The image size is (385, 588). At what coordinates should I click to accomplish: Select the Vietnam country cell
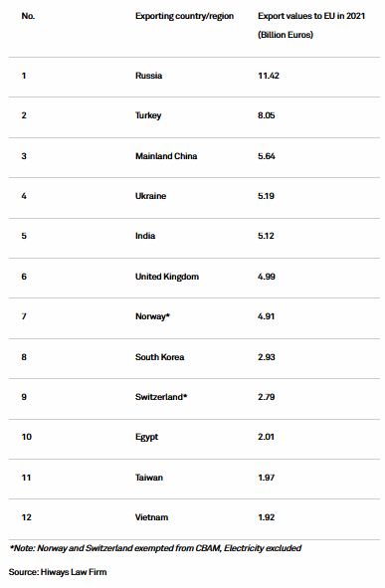click(x=152, y=517)
